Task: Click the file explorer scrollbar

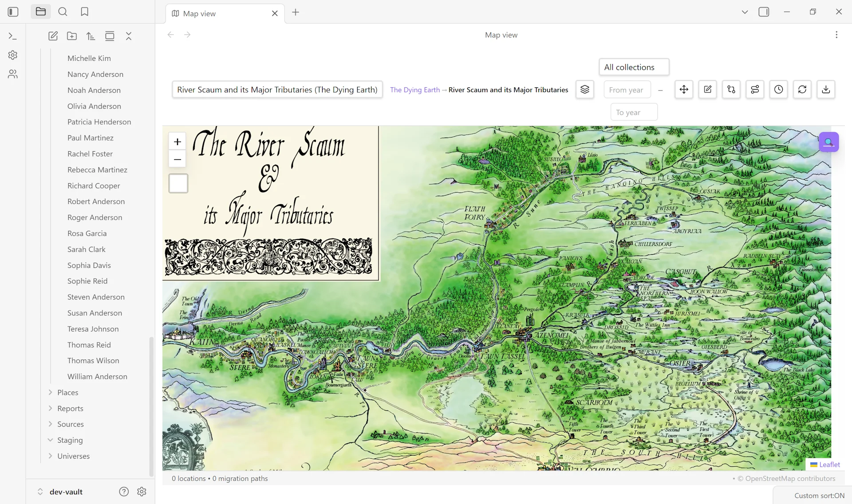Action: (x=151, y=406)
